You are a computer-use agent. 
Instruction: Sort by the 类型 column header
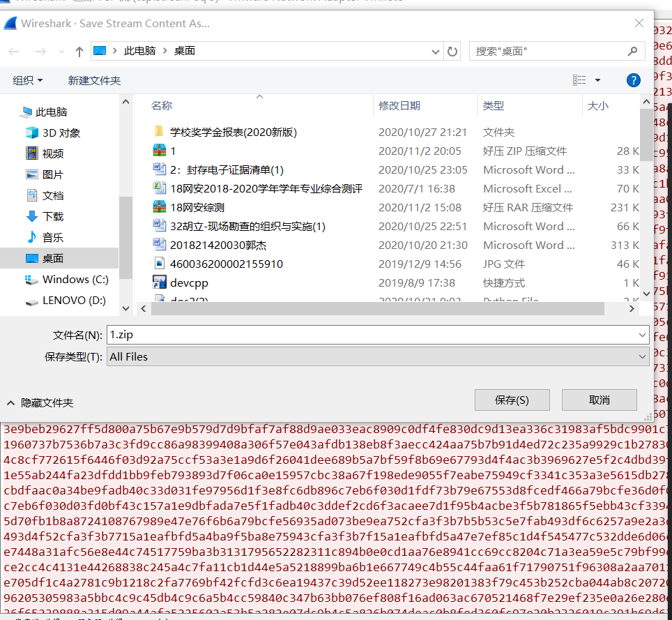[x=494, y=106]
